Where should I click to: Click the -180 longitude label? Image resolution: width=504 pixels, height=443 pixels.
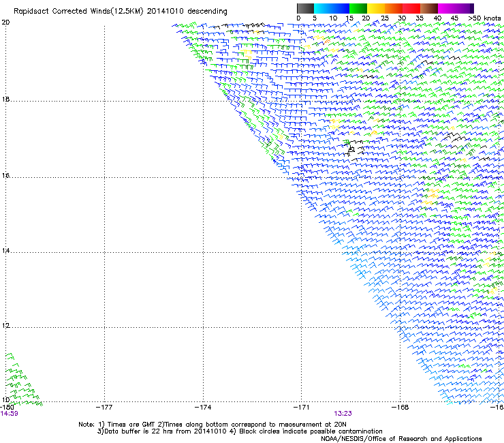point(7,408)
